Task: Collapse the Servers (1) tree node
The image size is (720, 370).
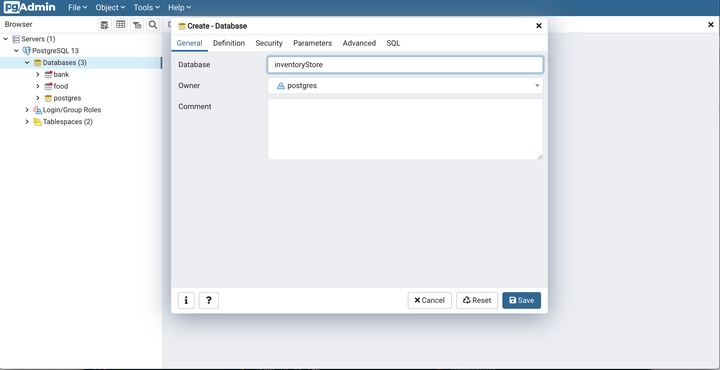Action: pos(6,39)
